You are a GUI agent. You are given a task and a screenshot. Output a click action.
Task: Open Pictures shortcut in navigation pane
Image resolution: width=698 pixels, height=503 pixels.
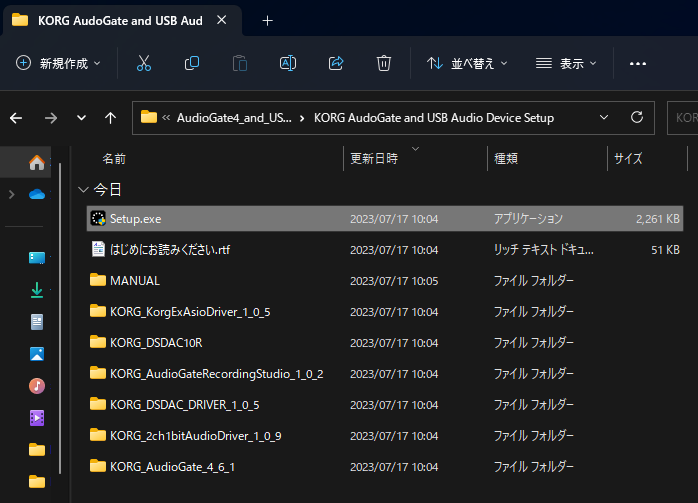click(37, 354)
